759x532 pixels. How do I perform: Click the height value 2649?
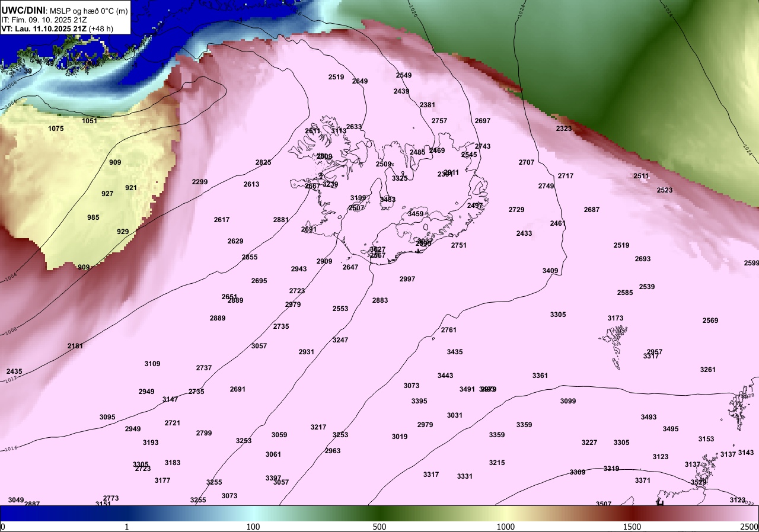(x=360, y=81)
